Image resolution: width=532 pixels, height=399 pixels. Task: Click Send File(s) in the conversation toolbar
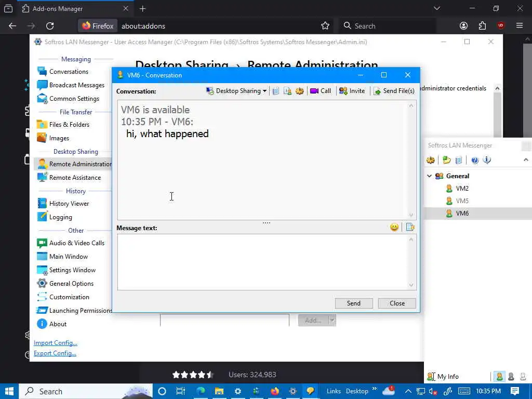point(394,91)
